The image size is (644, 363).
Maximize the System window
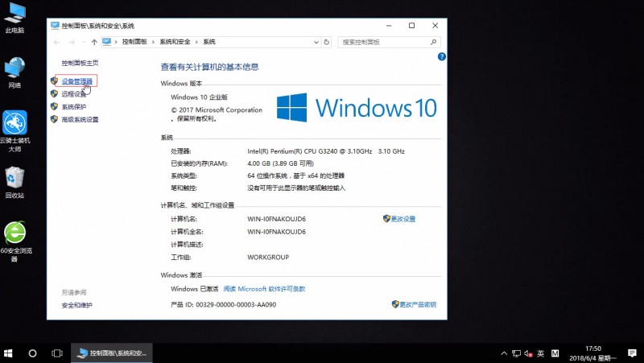tap(411, 26)
